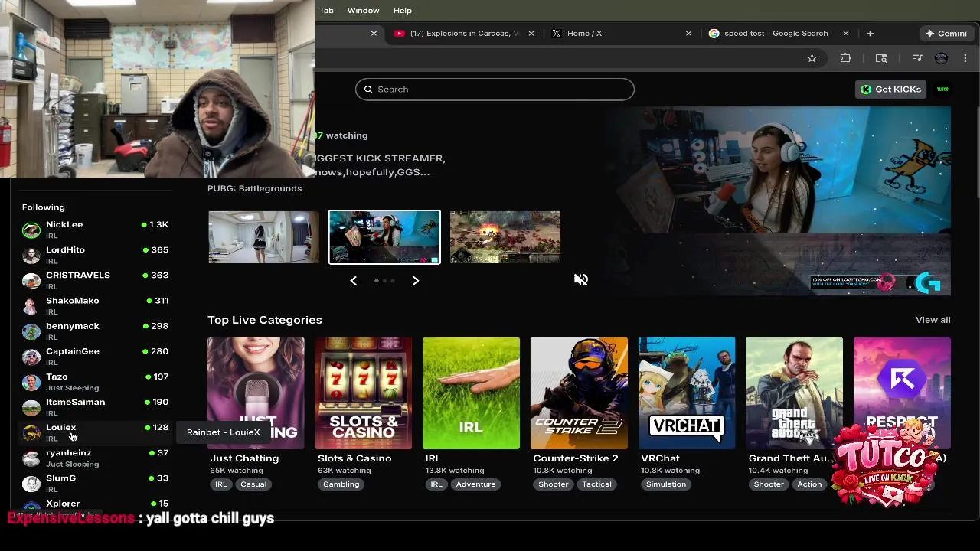980x551 pixels.
Task: Show previous featured stream arrow
Action: [x=353, y=281]
